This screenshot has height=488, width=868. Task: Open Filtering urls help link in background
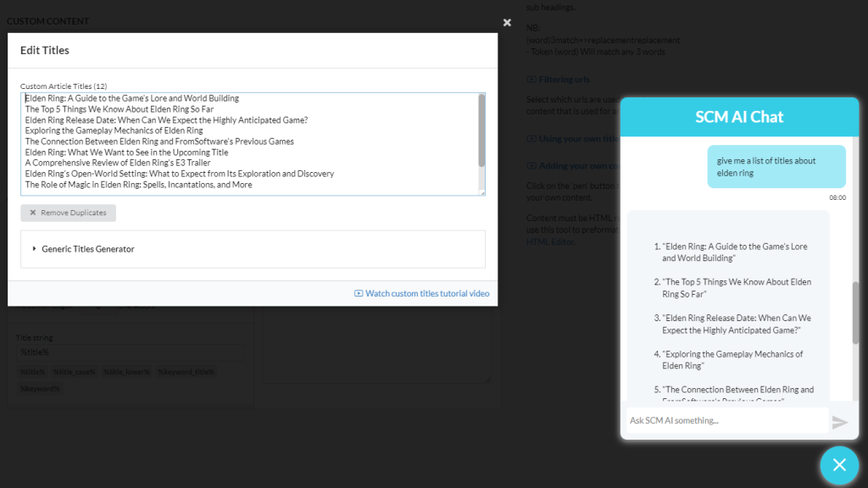click(x=564, y=79)
